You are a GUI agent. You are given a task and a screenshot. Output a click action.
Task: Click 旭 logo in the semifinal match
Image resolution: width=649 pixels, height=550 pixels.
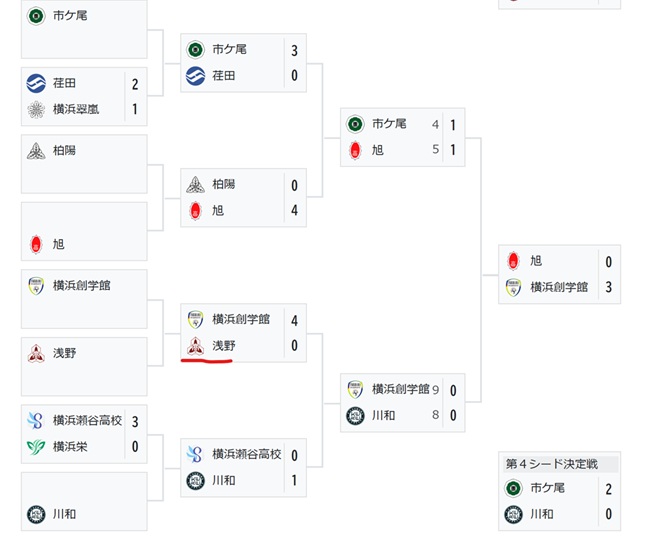coord(354,150)
